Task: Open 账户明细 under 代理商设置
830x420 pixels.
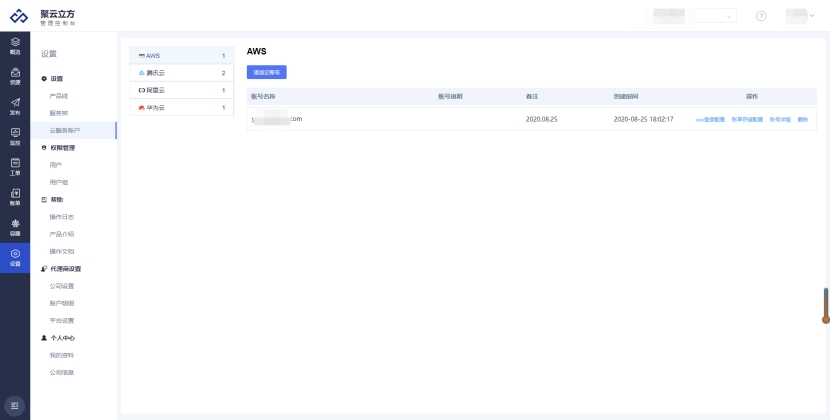Action: tap(62, 303)
